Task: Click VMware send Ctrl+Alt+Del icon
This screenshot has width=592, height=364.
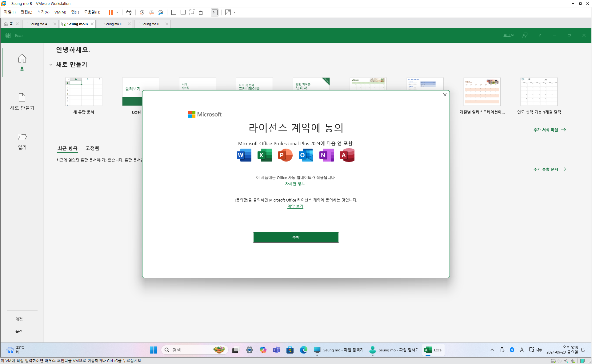Action: [x=129, y=12]
